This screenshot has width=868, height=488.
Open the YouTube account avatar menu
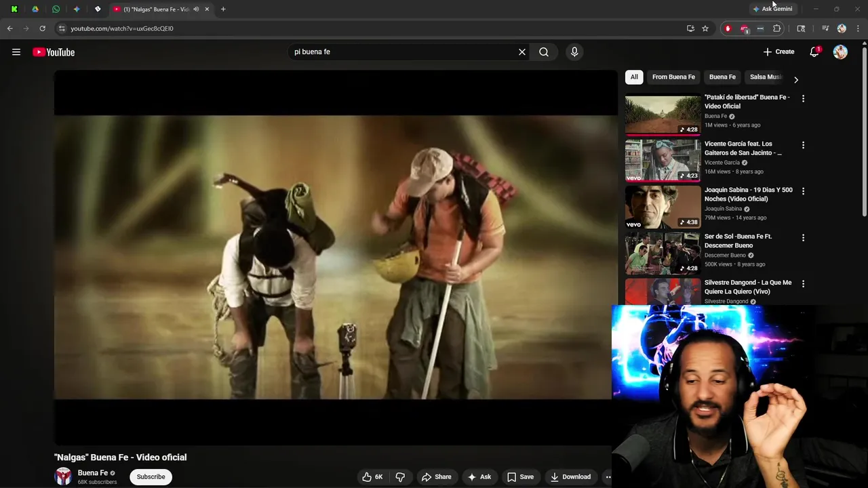click(840, 52)
